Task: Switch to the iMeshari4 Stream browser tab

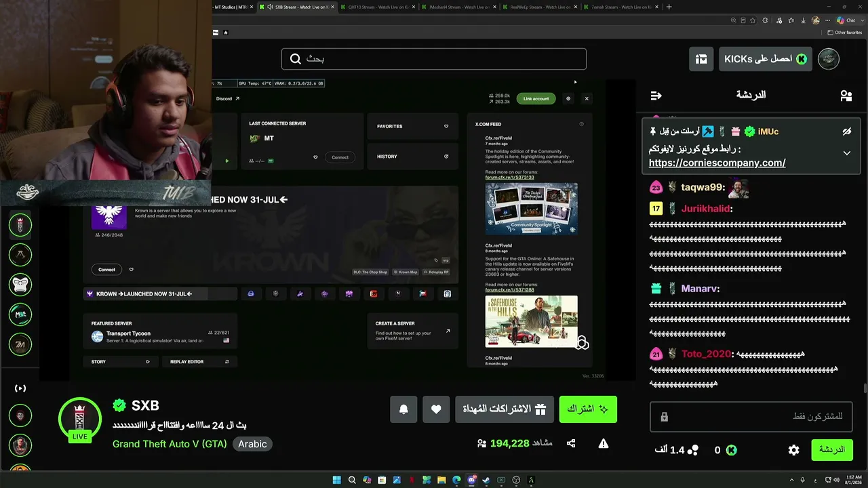Action: (459, 7)
